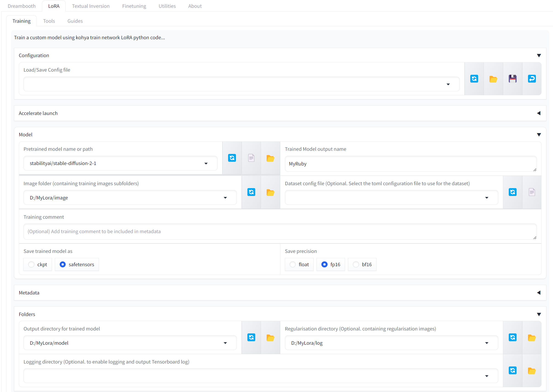Click the save config floppy disk icon
The image size is (553, 392).
click(x=512, y=79)
